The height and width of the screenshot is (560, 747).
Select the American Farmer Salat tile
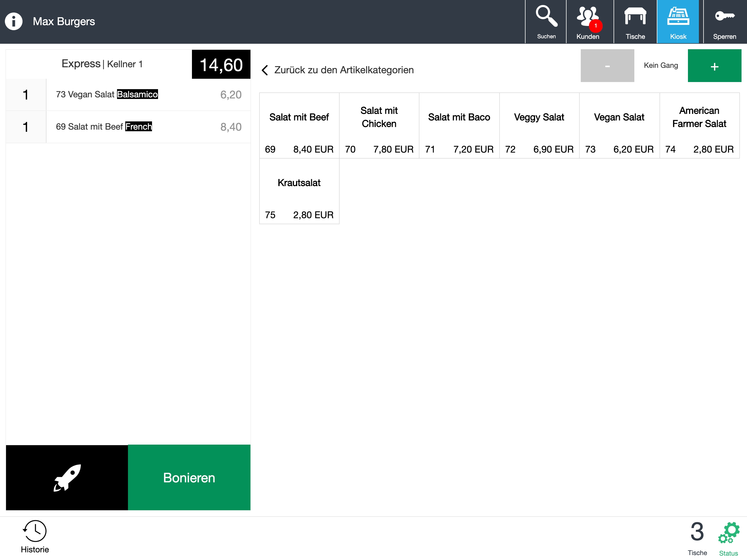click(699, 125)
